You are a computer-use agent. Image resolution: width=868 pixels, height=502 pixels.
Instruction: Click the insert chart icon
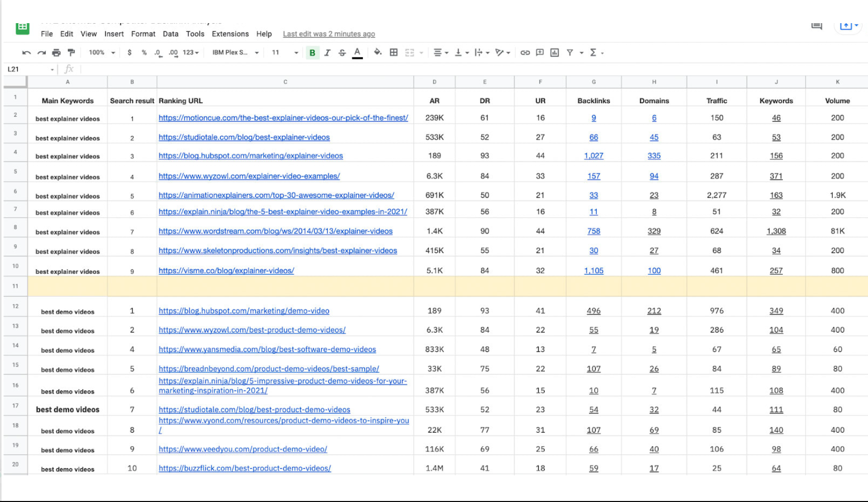[554, 52]
